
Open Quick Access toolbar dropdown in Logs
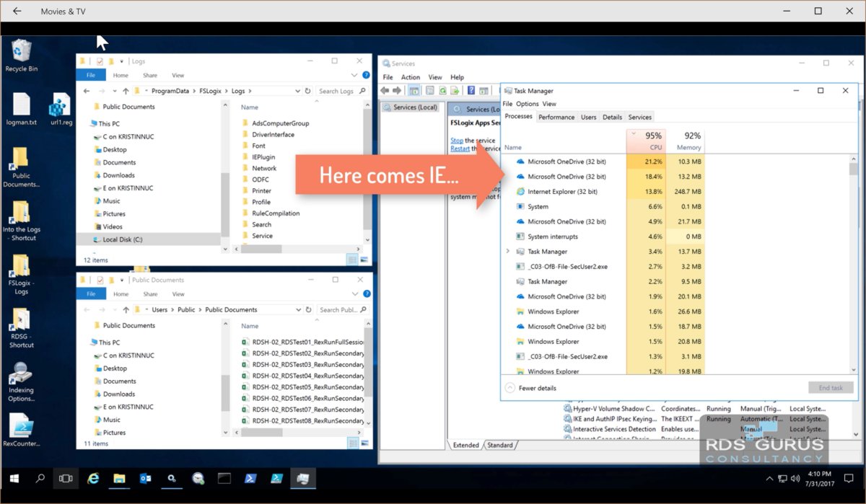click(122, 61)
